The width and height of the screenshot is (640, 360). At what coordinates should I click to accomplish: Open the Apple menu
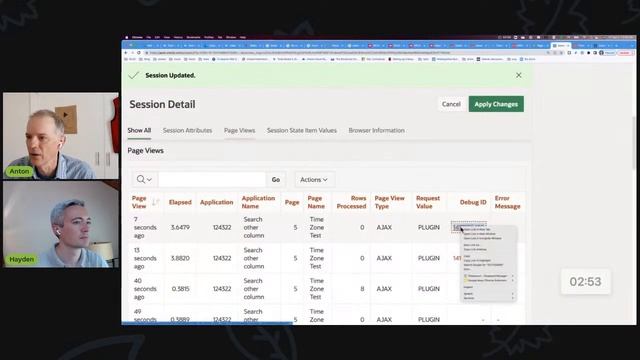127,37
